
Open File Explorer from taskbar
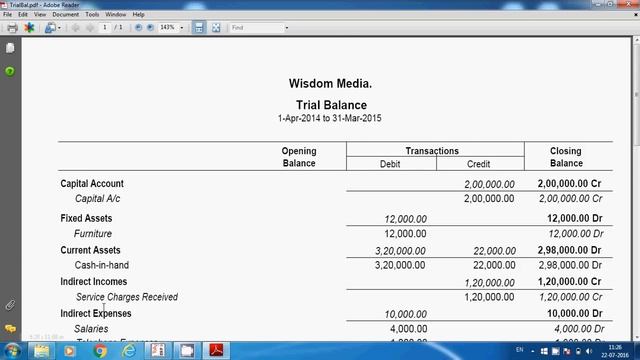pos(41,351)
